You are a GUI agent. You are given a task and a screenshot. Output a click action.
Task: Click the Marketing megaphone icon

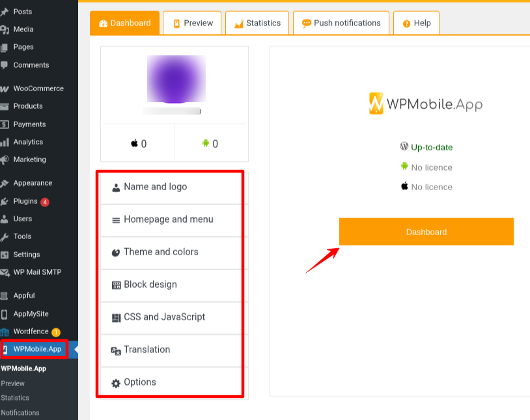(5, 160)
